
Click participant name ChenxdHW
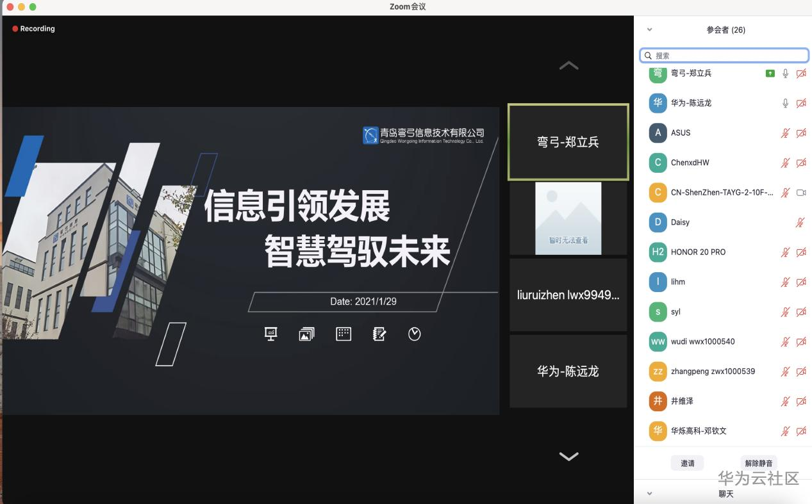(x=690, y=163)
